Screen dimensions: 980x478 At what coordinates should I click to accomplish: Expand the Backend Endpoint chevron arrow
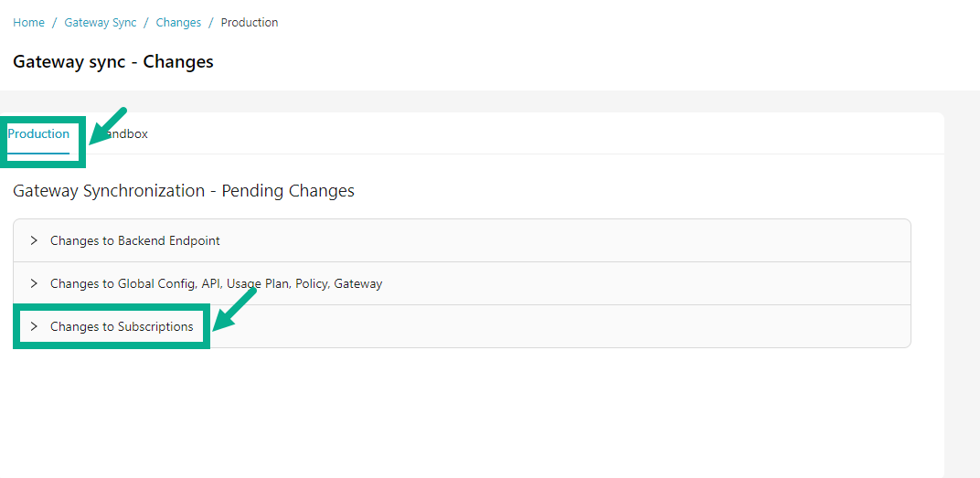pyautogui.click(x=34, y=240)
